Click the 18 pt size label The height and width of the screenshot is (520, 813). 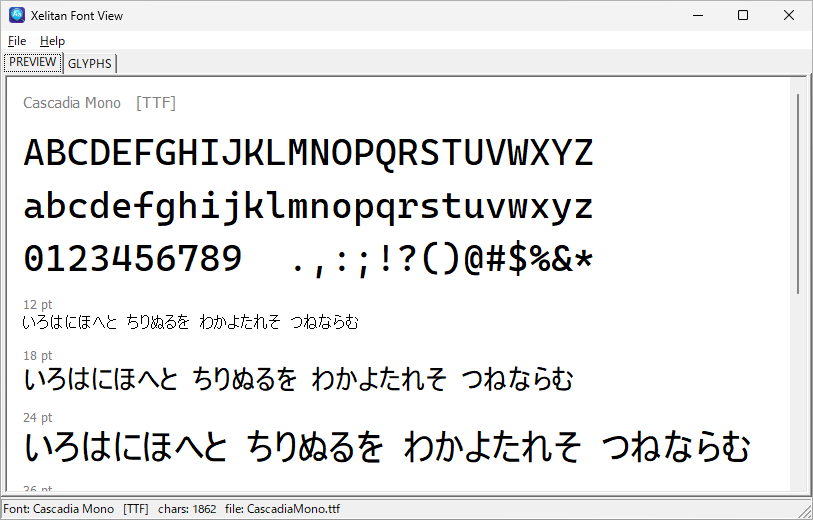pos(38,356)
